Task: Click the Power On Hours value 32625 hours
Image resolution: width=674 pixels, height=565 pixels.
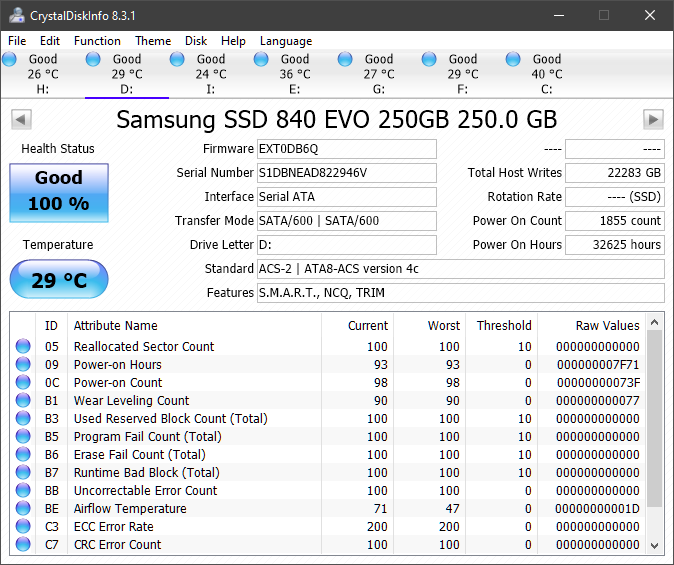Action: pyautogui.click(x=615, y=245)
